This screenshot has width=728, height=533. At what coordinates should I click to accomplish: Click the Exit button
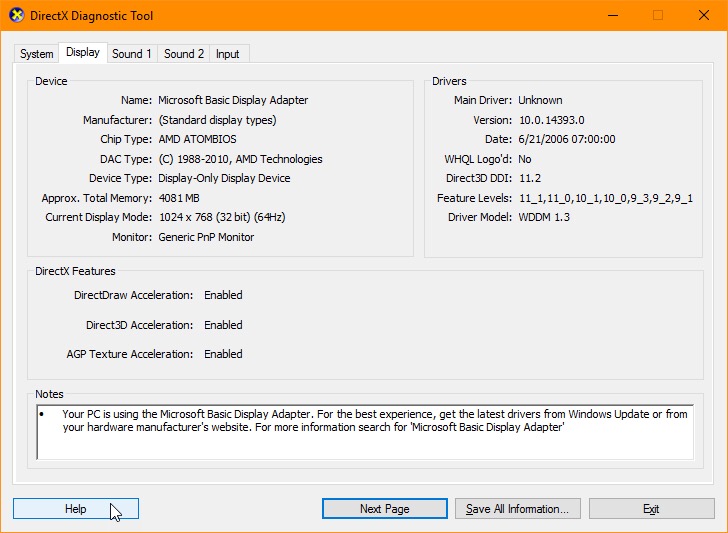[651, 509]
